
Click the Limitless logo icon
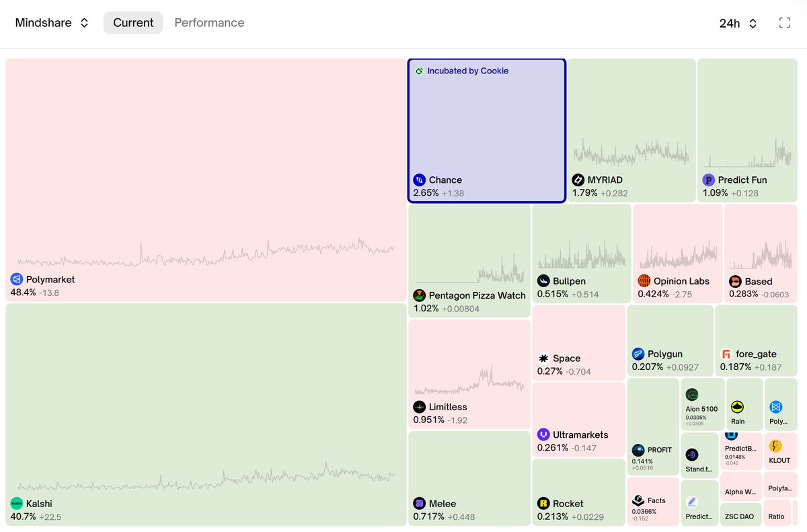[x=419, y=407]
